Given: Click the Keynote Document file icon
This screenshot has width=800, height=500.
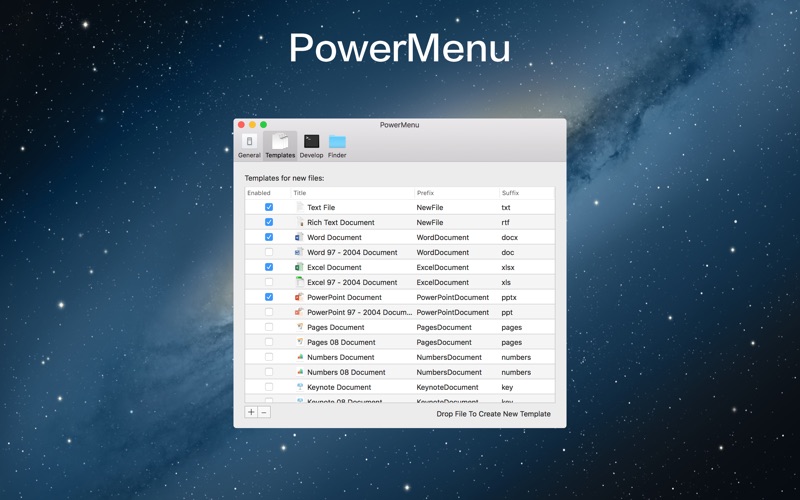Looking at the screenshot, I should 300,387.
